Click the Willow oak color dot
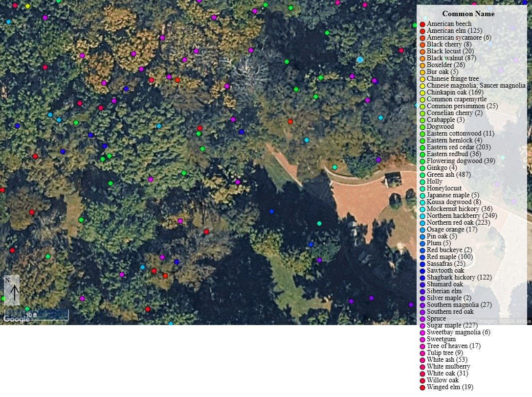This screenshot has height=397, width=532. pyautogui.click(x=422, y=380)
